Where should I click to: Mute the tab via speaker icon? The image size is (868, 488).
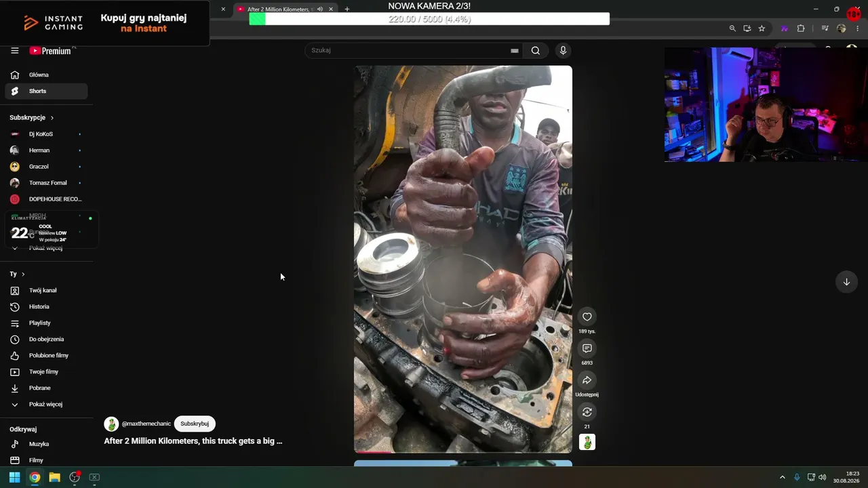(320, 9)
